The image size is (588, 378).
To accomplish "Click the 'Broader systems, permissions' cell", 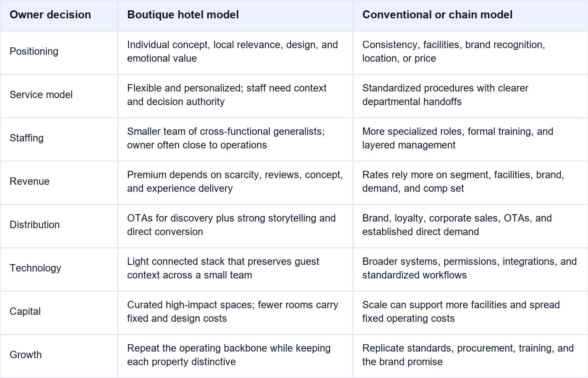I will (x=470, y=268).
